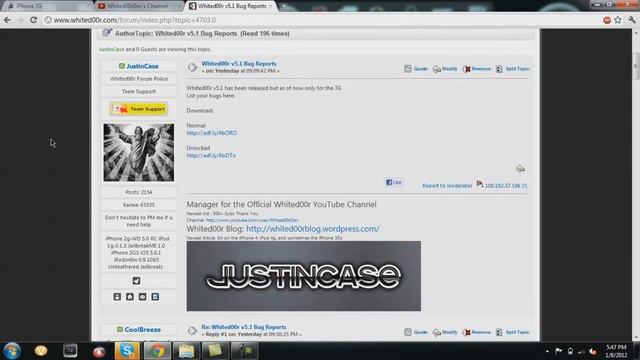Modify the first post by JustinCase
Screen dimensions: 640x360
[x=445, y=69]
